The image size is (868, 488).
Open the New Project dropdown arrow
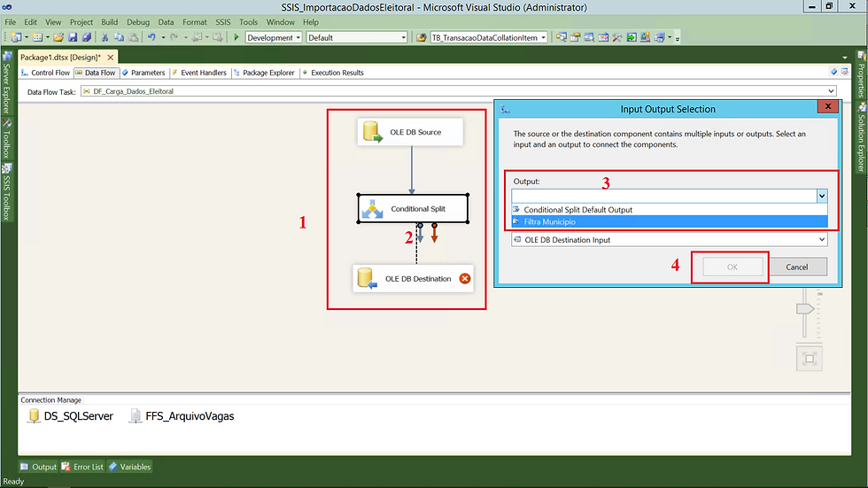click(x=26, y=37)
